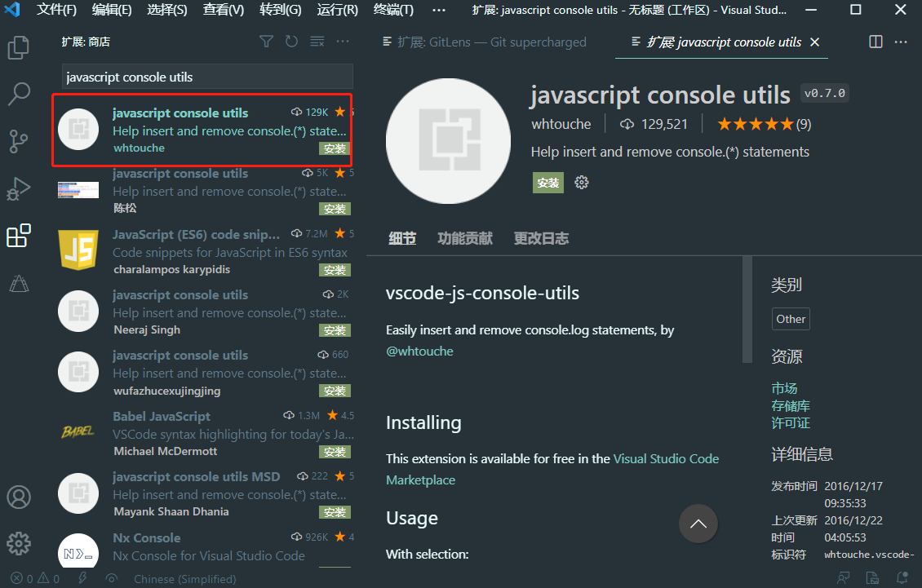
Task: Click the scroll-to-top arrow button
Action: coord(698,524)
